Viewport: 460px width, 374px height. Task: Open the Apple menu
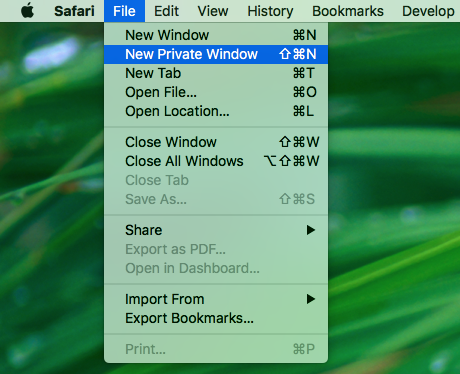point(27,11)
